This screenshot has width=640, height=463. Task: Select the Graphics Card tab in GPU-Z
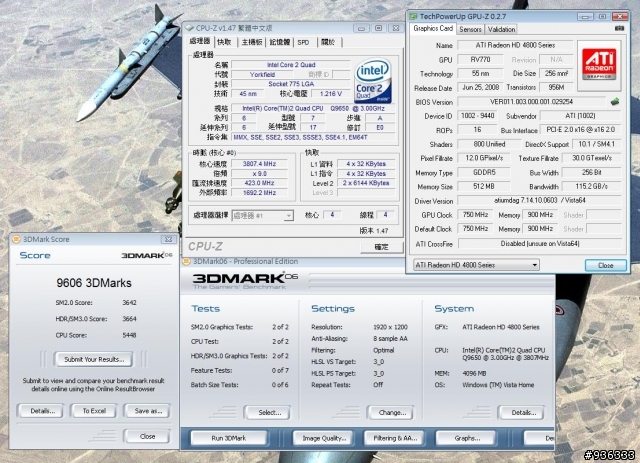(433, 28)
